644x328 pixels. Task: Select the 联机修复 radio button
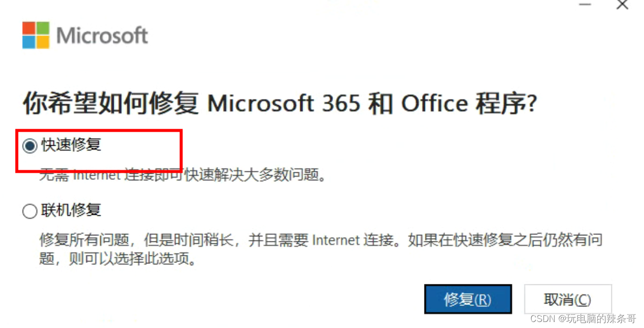point(30,211)
